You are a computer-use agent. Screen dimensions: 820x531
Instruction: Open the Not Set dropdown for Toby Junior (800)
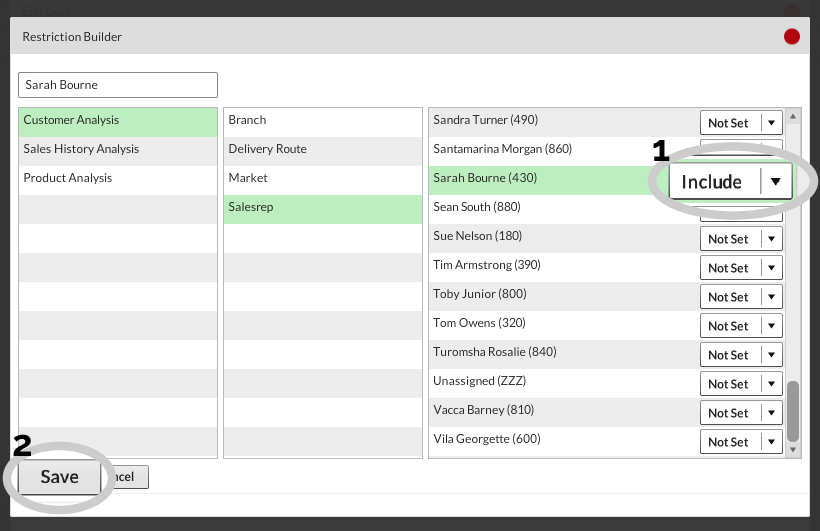(x=741, y=297)
